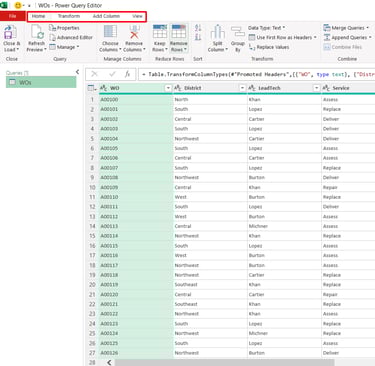This screenshot has height=366, width=375.
Task: Click Combine Files
Action: pyautogui.click(x=343, y=47)
